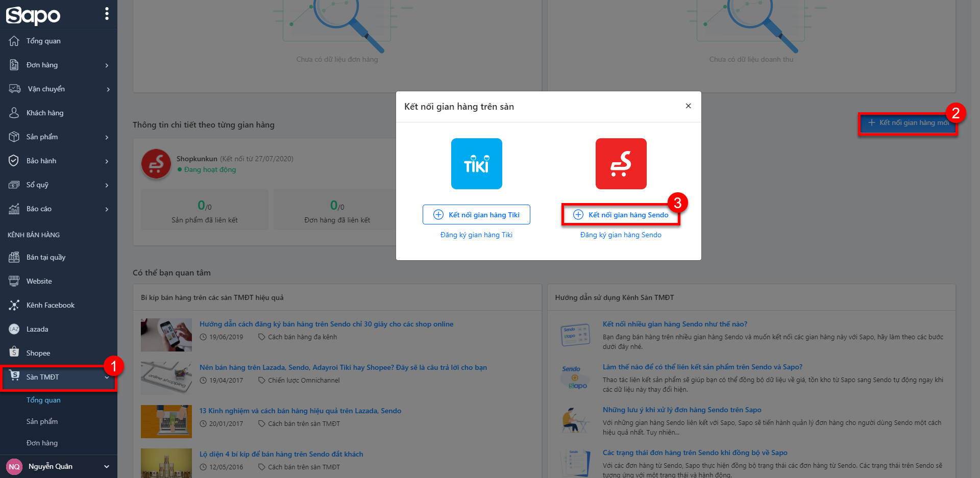Open article Nên bán hàng trên Lazada, Sendo

click(x=343, y=367)
